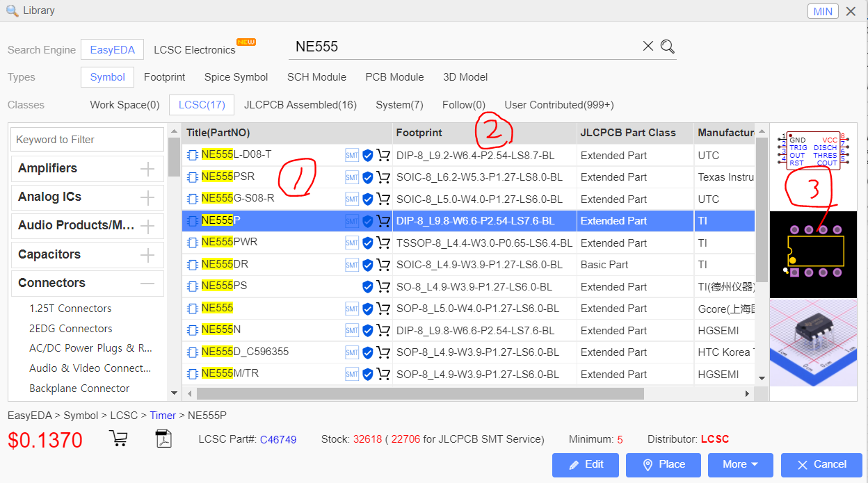
Task: Click the cart icon in NE555PS row
Action: tap(383, 286)
